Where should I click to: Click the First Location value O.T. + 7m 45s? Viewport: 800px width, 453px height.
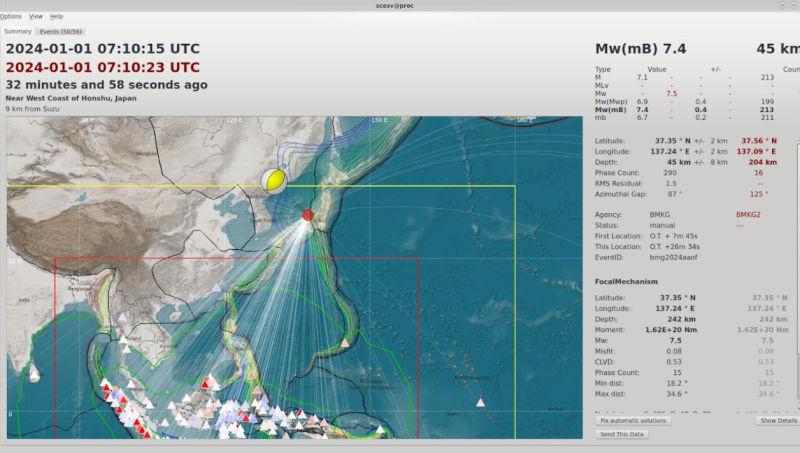tap(673, 236)
